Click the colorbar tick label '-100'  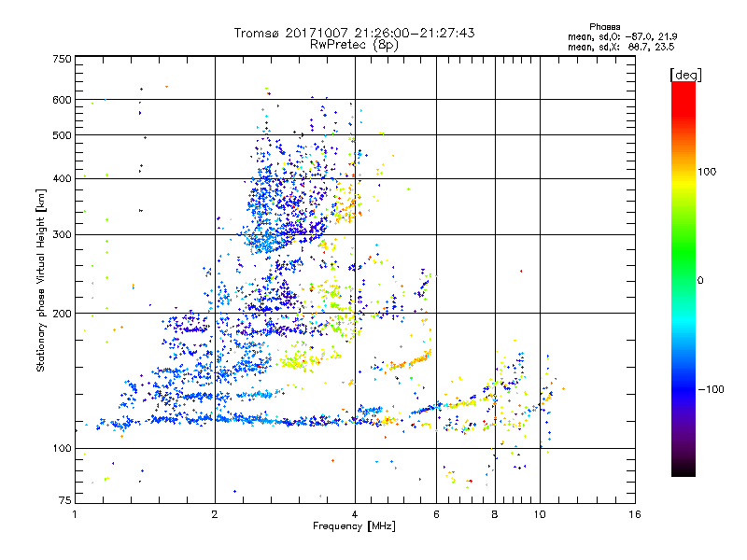pos(711,389)
